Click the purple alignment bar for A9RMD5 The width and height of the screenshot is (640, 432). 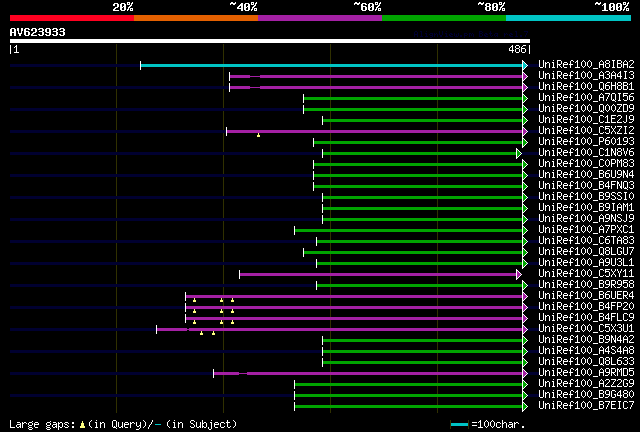pyautogui.click(x=368, y=373)
